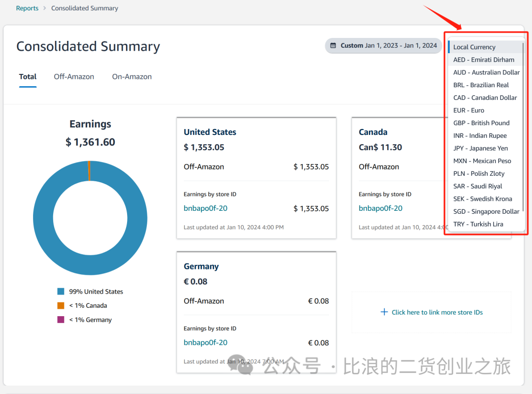Click the United States card heading
The width and height of the screenshot is (532, 394).
point(210,132)
